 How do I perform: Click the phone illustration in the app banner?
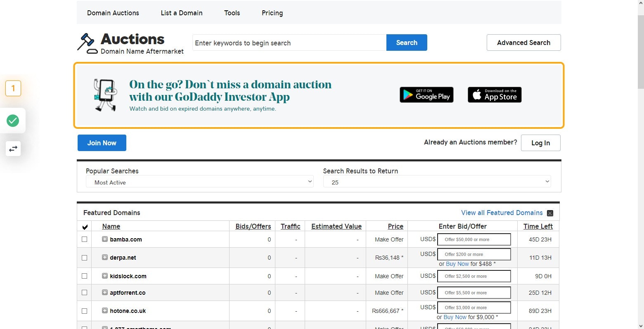[x=105, y=95]
